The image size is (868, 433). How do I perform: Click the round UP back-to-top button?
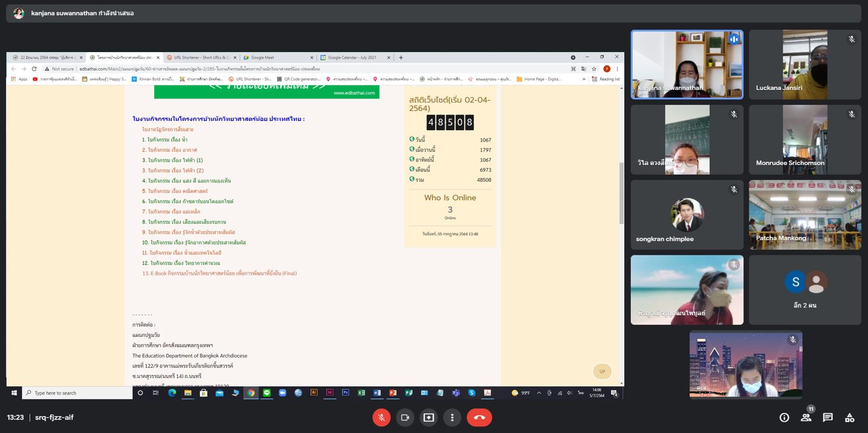tap(602, 371)
